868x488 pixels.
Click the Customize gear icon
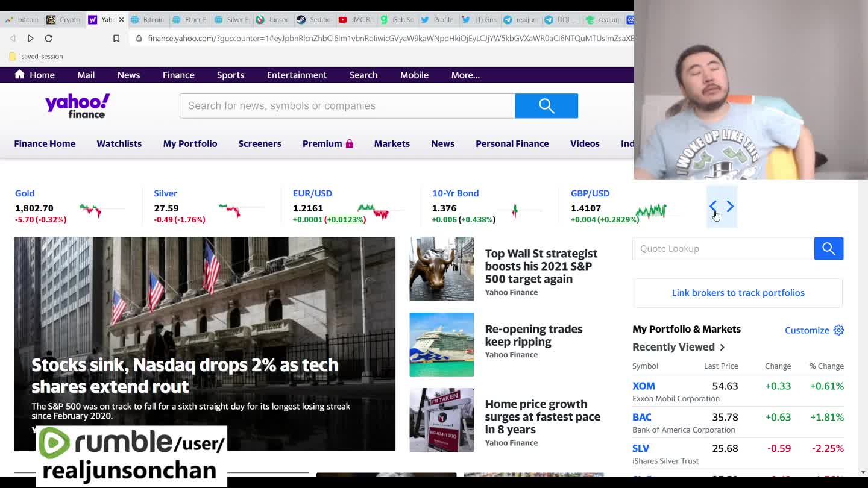838,330
